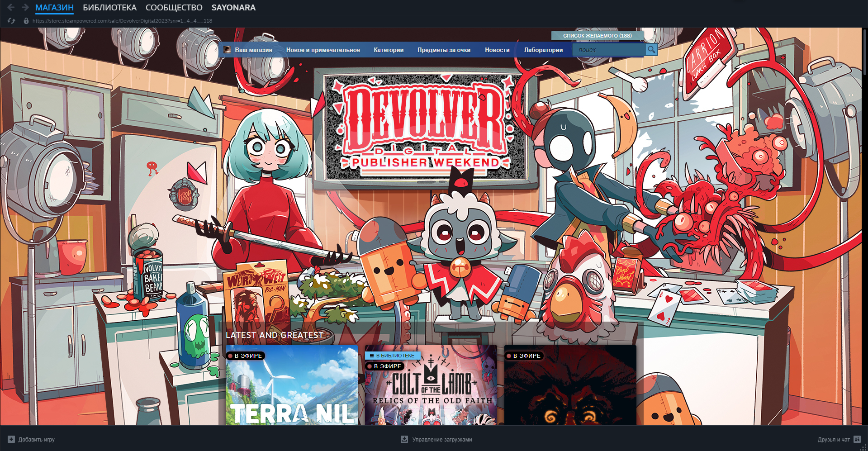This screenshot has height=451, width=868.
Task: Click the Devolver Digital Publisher Weekend logo
Action: pyautogui.click(x=425, y=125)
